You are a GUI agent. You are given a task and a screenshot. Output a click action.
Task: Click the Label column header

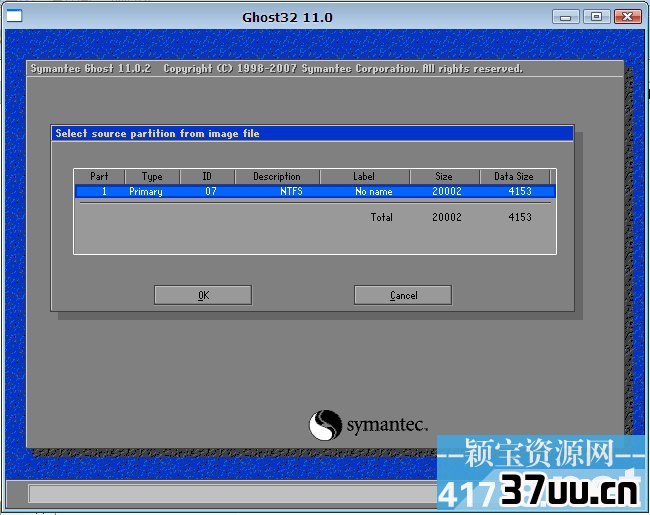(x=364, y=176)
